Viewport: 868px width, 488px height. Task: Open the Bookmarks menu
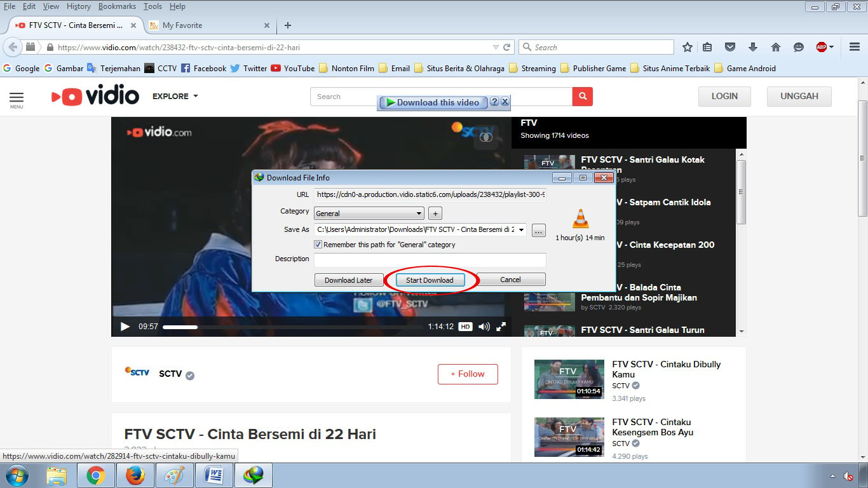coord(117,6)
